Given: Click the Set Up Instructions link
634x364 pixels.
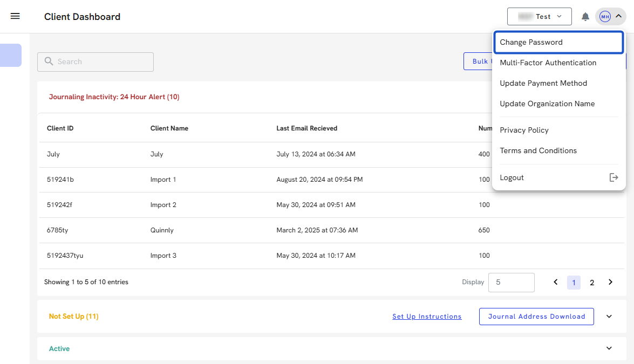Looking at the screenshot, I should pos(427,317).
